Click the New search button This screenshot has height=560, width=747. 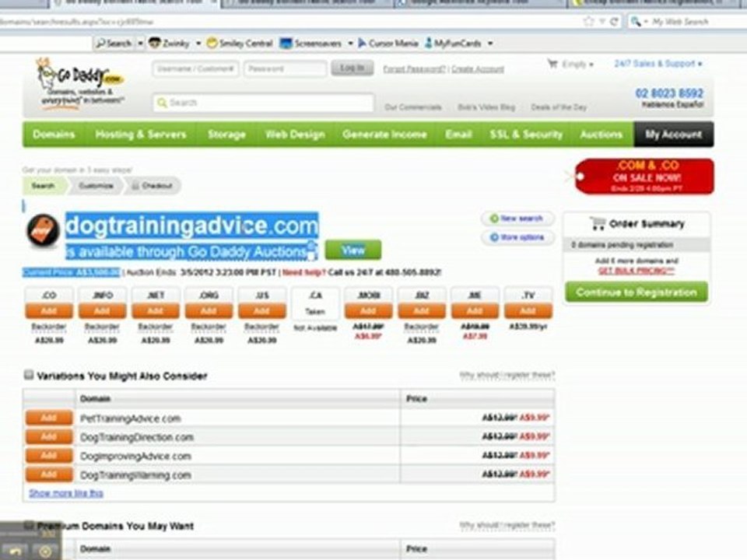(x=517, y=219)
